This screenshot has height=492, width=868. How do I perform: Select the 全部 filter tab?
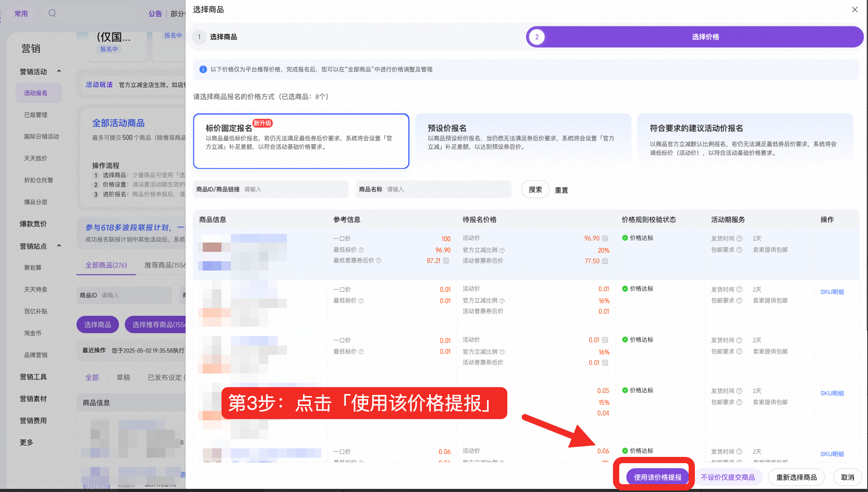point(92,377)
